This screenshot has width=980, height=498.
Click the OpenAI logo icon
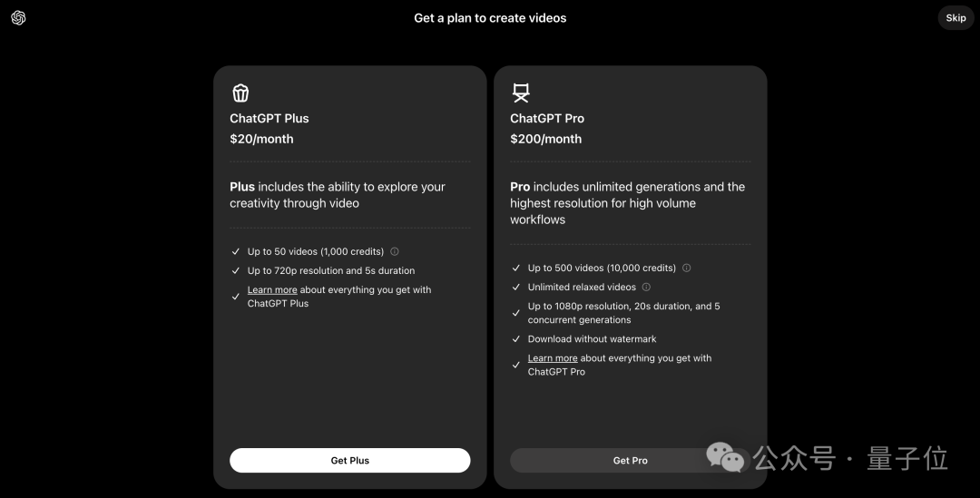pos(18,18)
